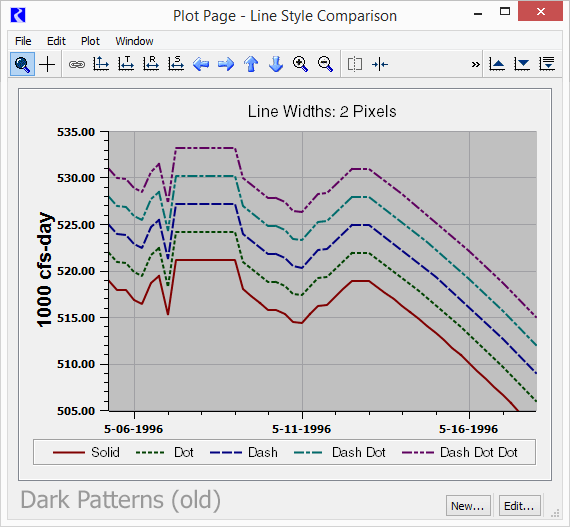Click the S axis scale icon

click(176, 64)
